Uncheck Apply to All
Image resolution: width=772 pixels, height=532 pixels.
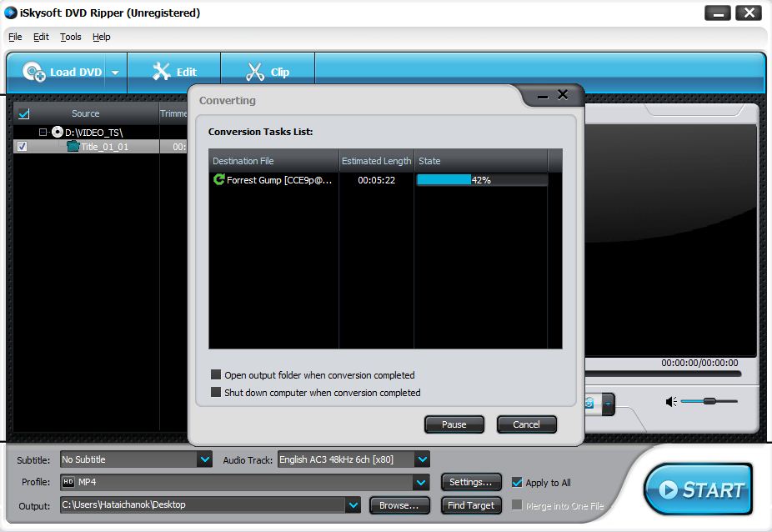[x=517, y=482]
